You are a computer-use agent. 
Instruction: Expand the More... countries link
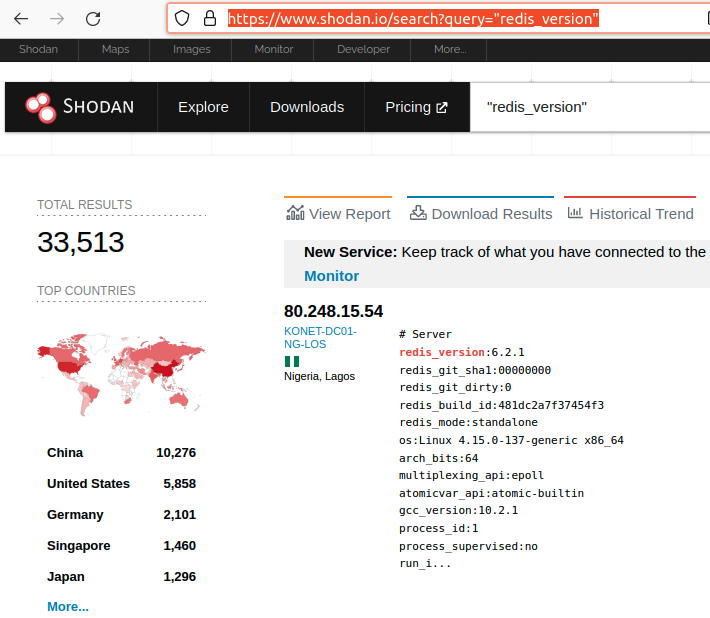68,607
